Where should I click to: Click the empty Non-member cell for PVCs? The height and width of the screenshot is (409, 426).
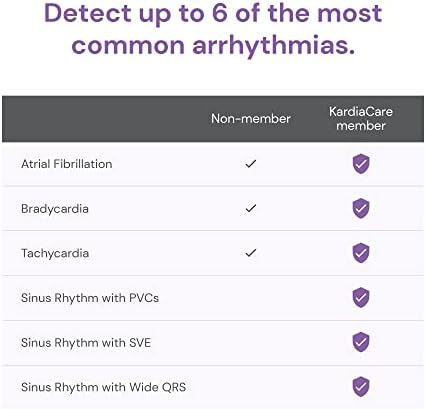[251, 298]
